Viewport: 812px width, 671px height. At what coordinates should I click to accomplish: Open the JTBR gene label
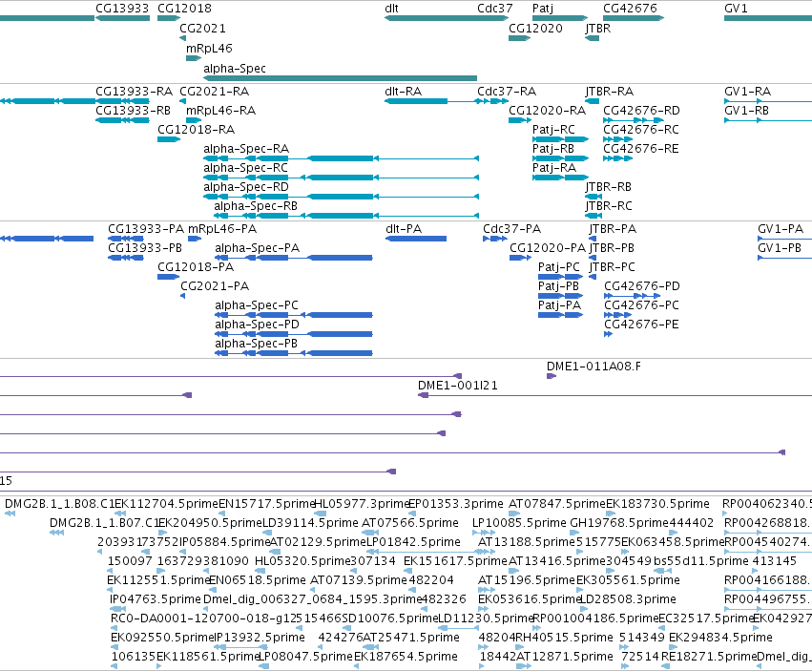tap(598, 29)
